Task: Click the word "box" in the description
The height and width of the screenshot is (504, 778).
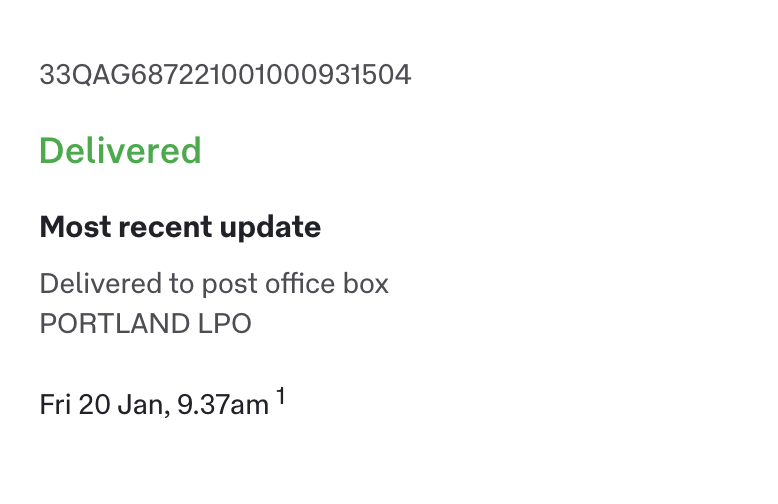Action: click(x=367, y=284)
